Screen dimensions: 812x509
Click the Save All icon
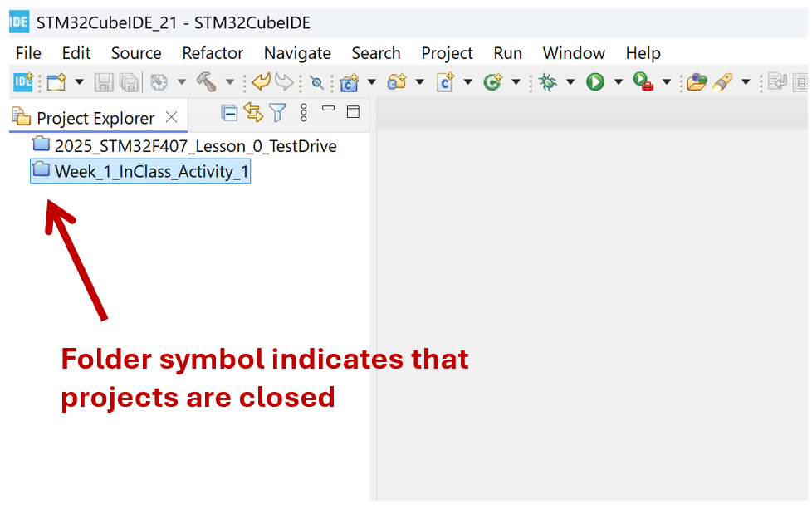tap(129, 82)
